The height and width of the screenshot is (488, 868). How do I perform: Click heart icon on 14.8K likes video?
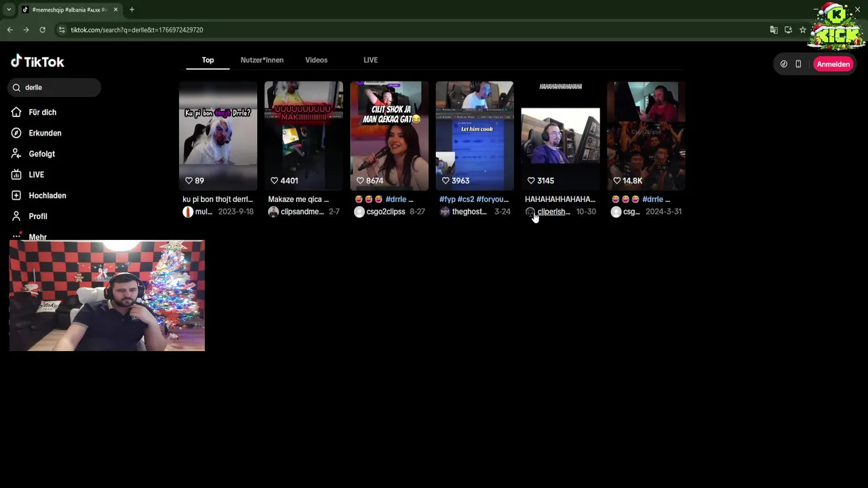617,181
